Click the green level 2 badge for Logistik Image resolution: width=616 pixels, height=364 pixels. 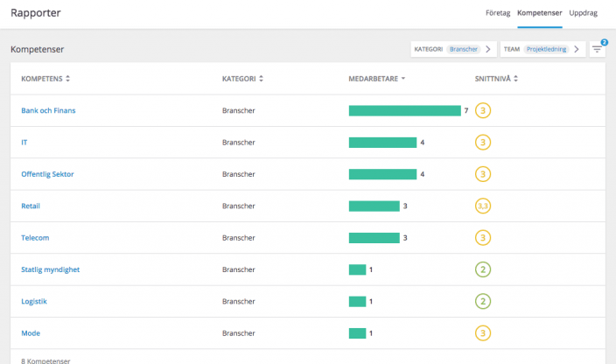coord(483,301)
